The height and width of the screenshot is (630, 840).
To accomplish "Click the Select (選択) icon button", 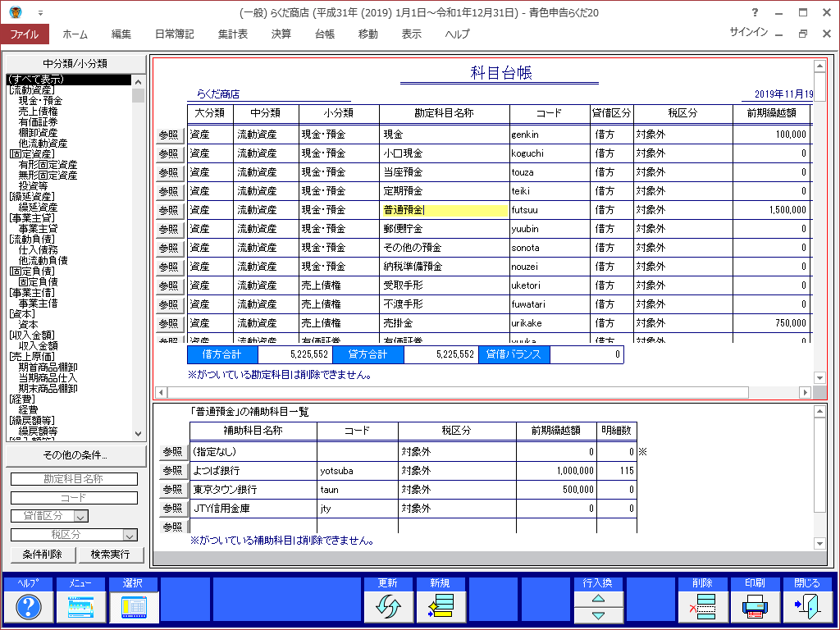I will 134,607.
